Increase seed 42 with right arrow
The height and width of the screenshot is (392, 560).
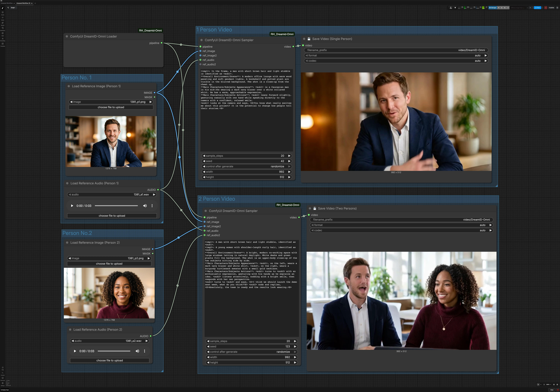coord(289,161)
